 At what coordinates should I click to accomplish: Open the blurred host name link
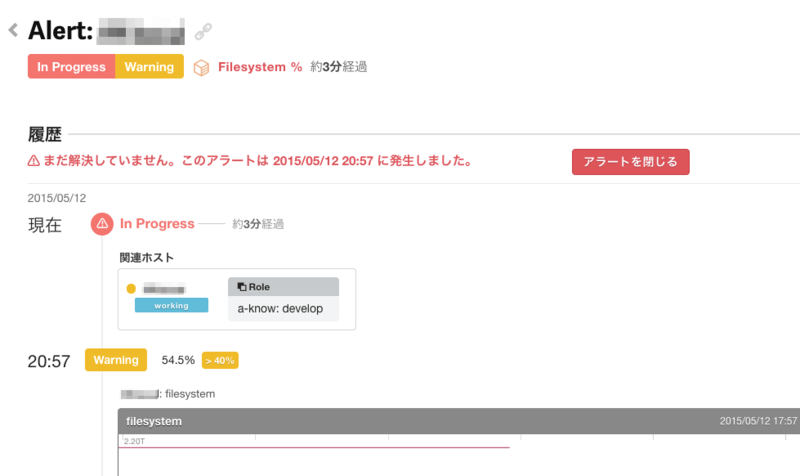click(x=164, y=289)
